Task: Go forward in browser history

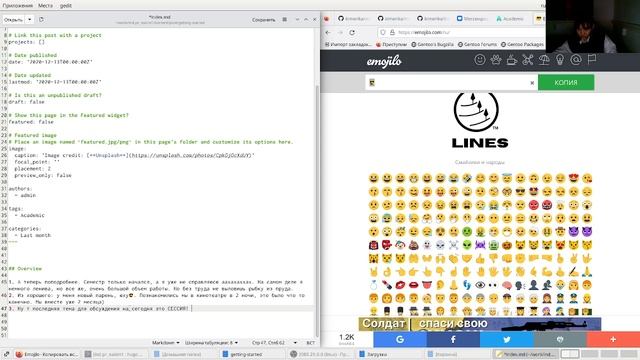Action: click(340, 32)
